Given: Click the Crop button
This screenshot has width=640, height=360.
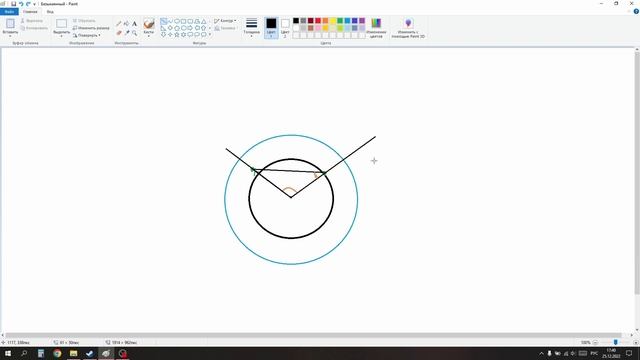Looking at the screenshot, I should [84, 20].
